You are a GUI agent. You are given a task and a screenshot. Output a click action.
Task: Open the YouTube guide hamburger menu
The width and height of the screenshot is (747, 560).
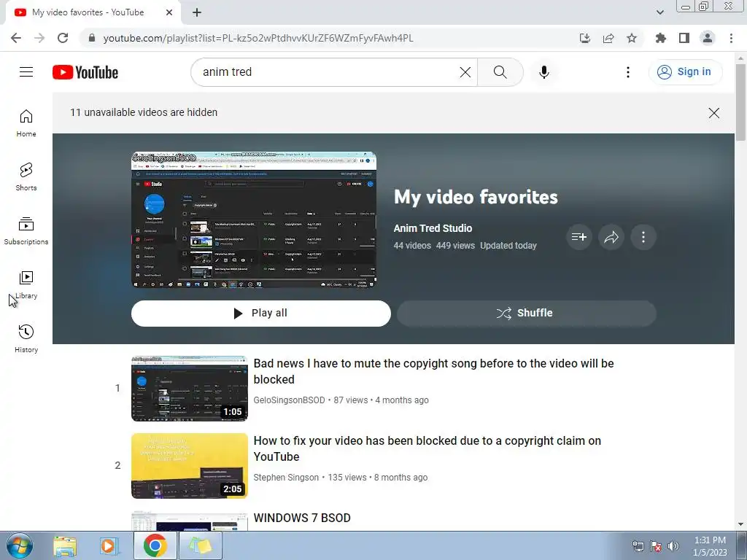pos(26,72)
